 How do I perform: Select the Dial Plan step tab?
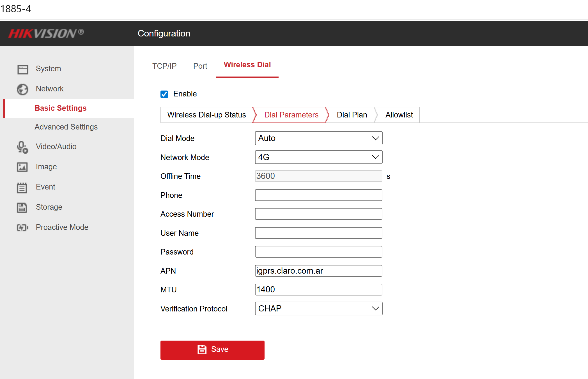(352, 115)
